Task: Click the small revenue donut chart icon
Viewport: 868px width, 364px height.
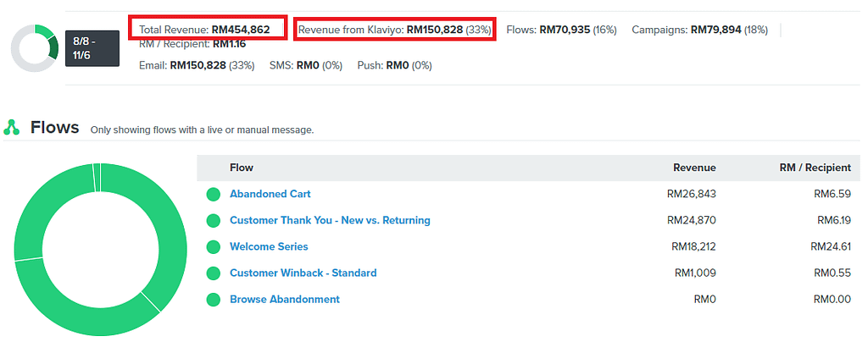Action: [35, 48]
